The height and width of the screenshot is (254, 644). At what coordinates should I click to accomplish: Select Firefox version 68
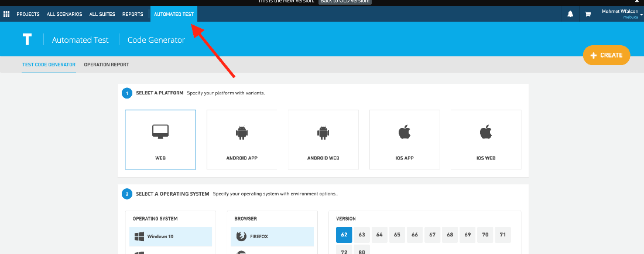[450, 235]
